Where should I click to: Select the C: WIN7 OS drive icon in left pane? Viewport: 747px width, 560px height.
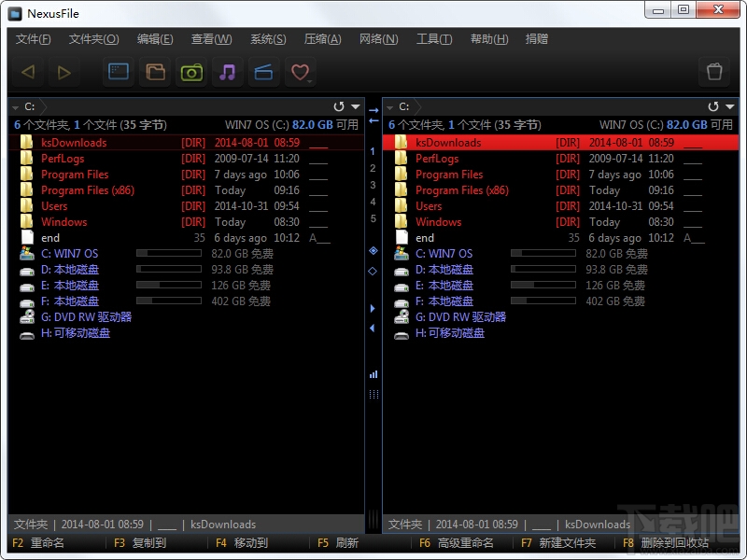coord(27,254)
